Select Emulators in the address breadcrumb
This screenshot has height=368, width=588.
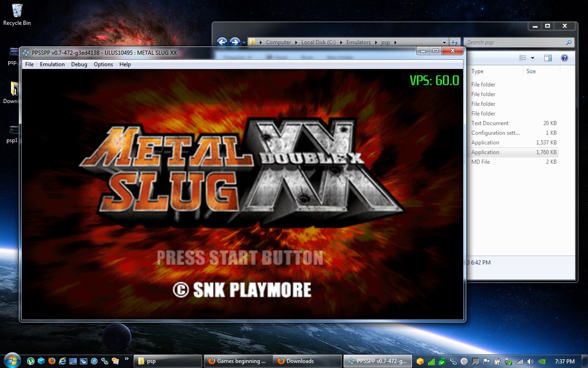coord(358,42)
